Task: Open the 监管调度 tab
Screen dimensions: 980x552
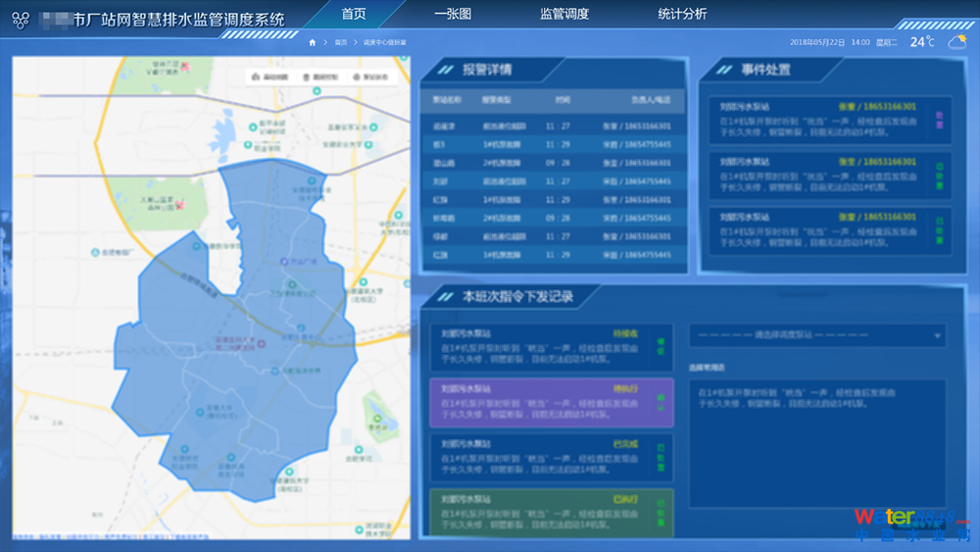Action: (564, 14)
